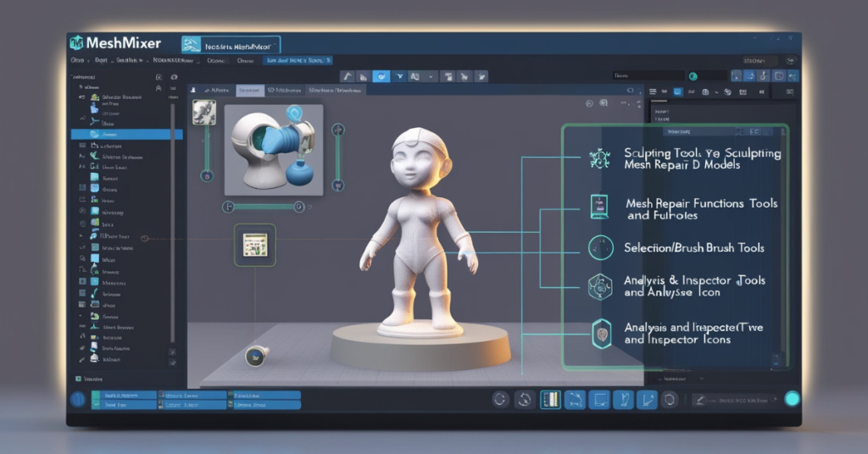The image size is (868, 454).
Task: Open the dropdown chevron below the callout panel
Action: pyautogui.click(x=702, y=379)
